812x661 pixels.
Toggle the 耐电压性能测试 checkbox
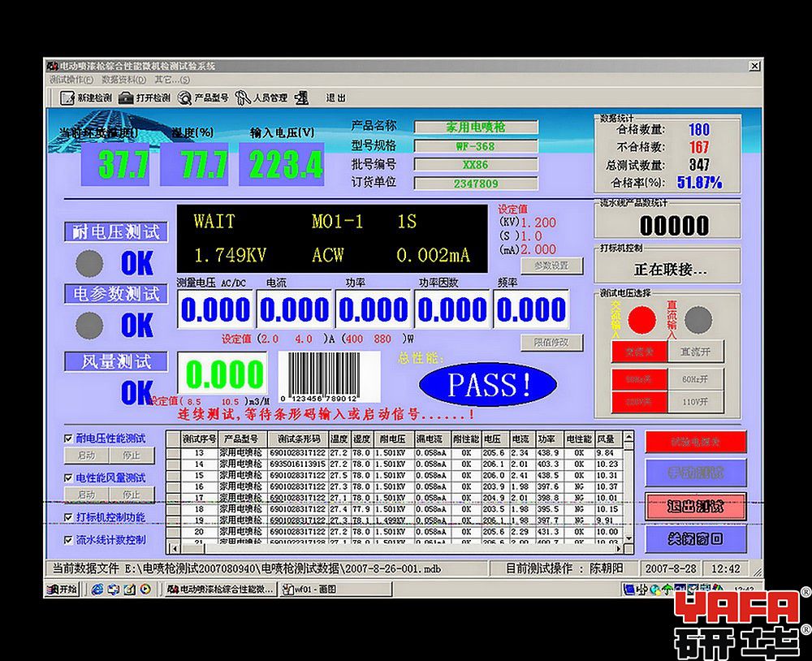[69, 439]
